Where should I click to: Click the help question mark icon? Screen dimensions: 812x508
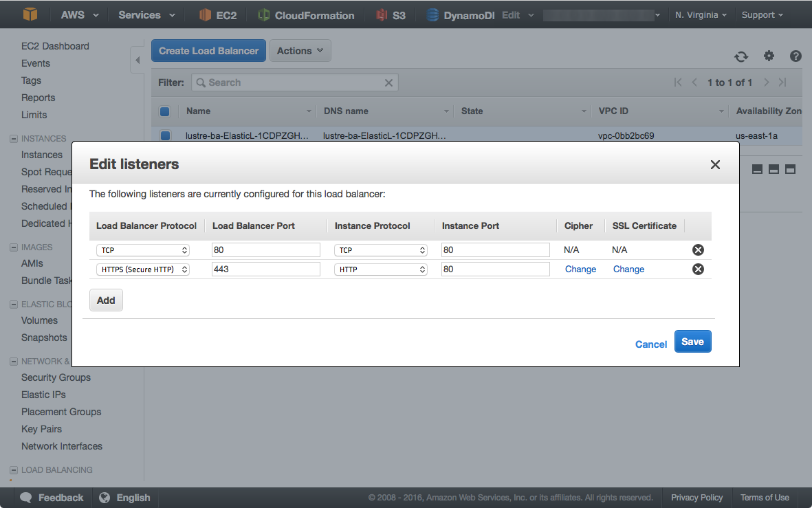(795, 56)
